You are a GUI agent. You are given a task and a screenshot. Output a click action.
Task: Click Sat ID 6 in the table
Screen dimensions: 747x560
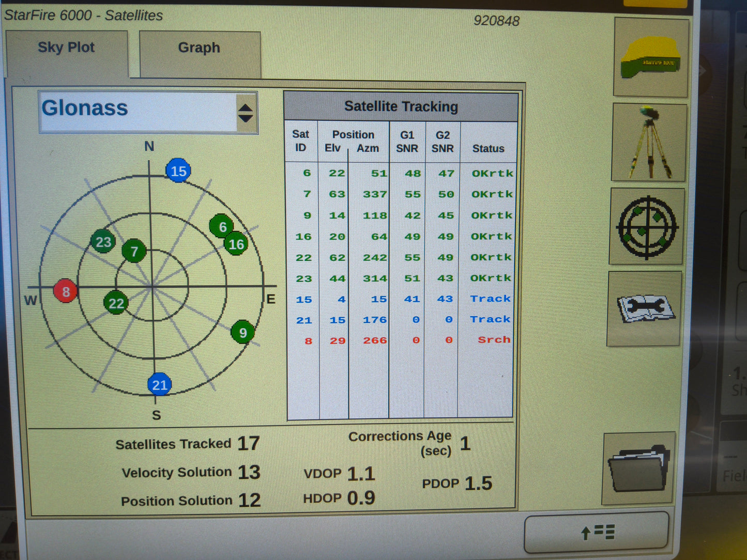click(x=307, y=173)
